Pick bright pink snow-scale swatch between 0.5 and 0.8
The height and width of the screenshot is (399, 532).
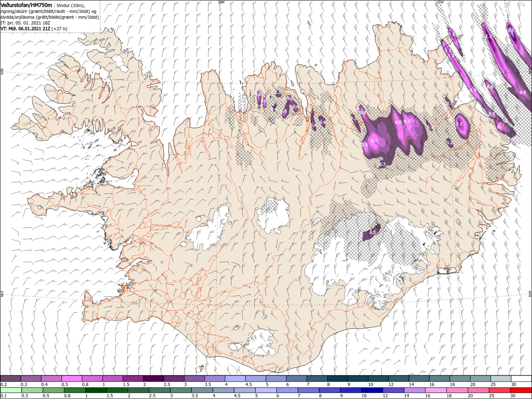pyautogui.click(x=72, y=379)
